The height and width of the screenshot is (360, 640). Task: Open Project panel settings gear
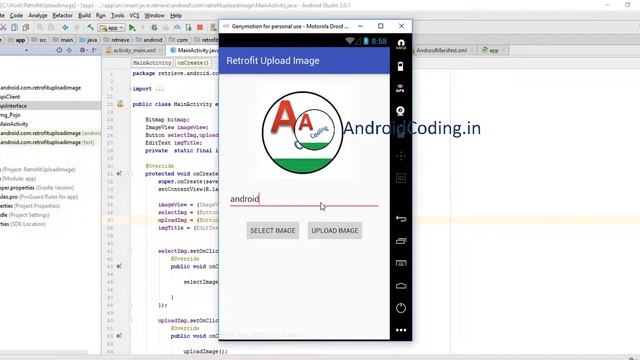pyautogui.click(x=82, y=50)
